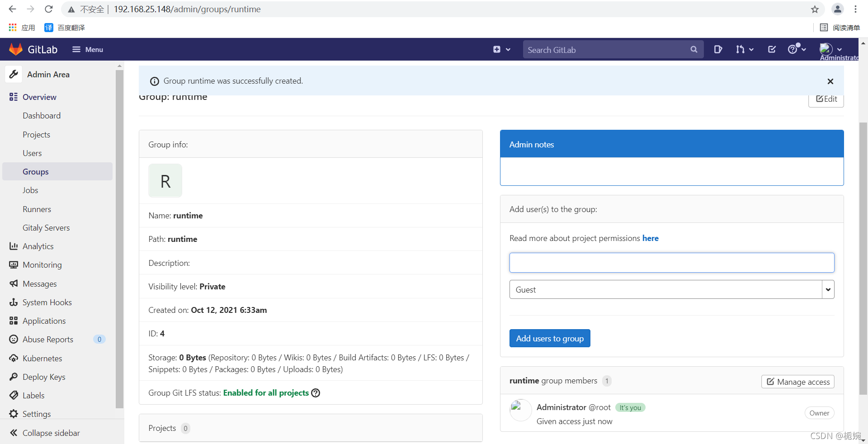The image size is (868, 444).
Task: Open the browser three-dot menu
Action: click(x=855, y=9)
